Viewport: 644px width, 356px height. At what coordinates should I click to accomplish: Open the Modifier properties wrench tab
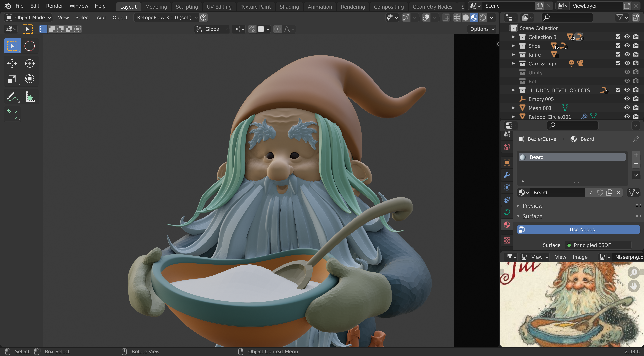click(x=507, y=175)
